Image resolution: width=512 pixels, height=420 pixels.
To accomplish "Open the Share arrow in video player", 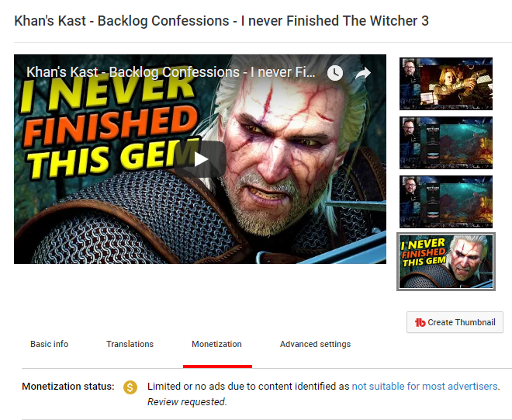I will [363, 73].
